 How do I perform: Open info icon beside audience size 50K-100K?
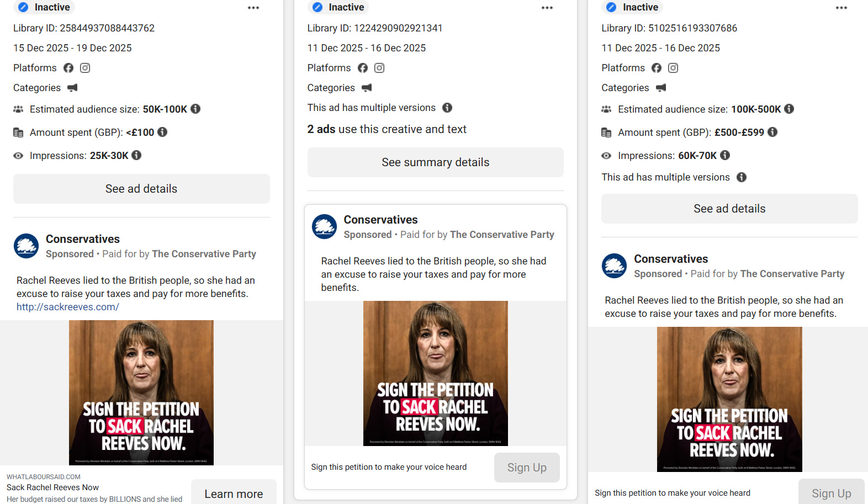click(195, 109)
